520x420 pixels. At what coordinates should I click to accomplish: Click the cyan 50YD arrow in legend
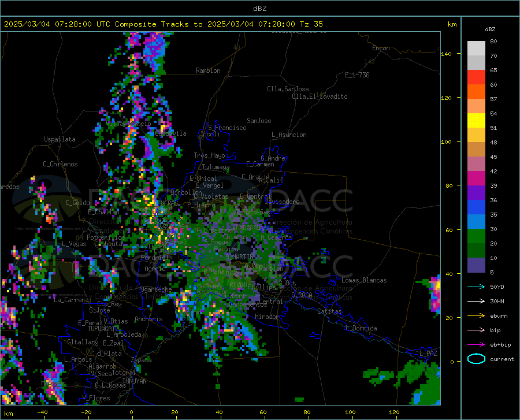pyautogui.click(x=476, y=287)
